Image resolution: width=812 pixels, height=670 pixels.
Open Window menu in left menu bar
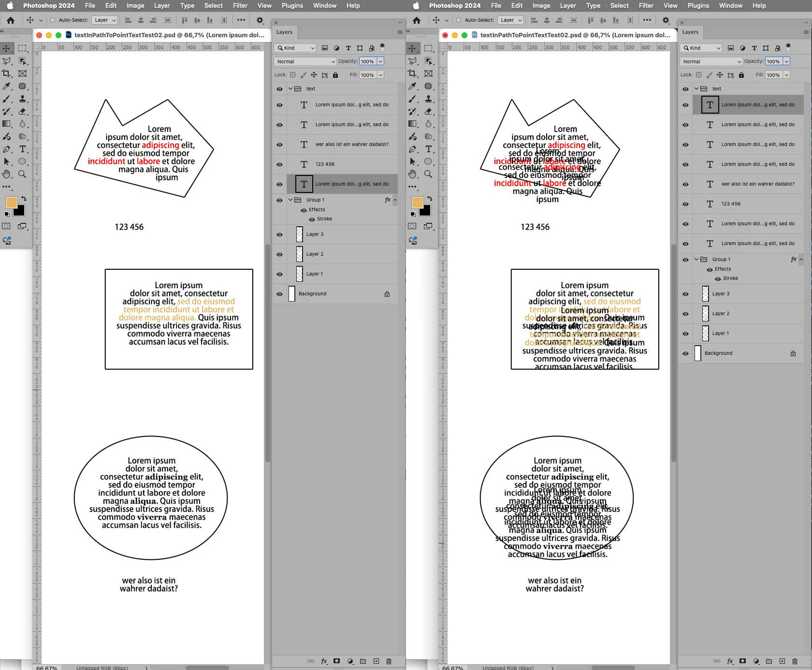(325, 6)
